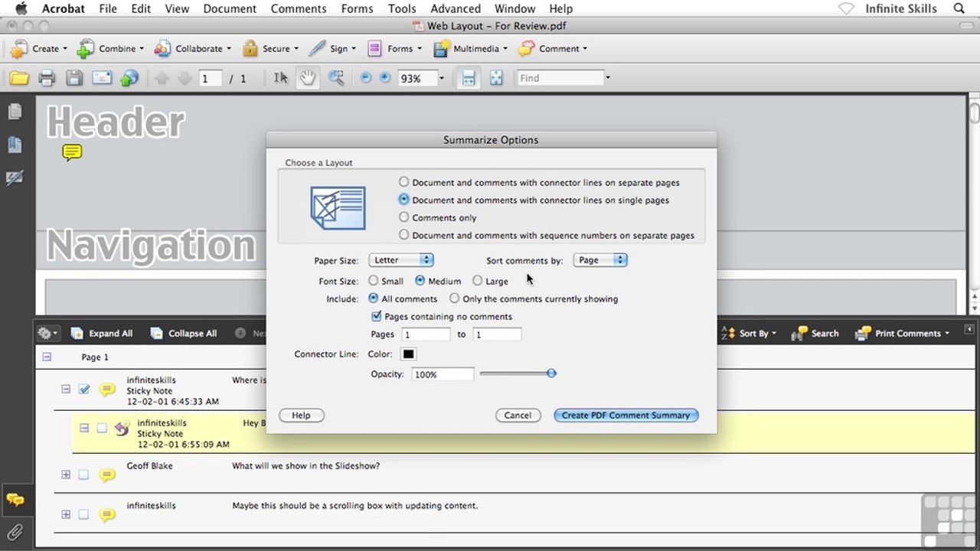Enable scrolling page display icon

(469, 78)
